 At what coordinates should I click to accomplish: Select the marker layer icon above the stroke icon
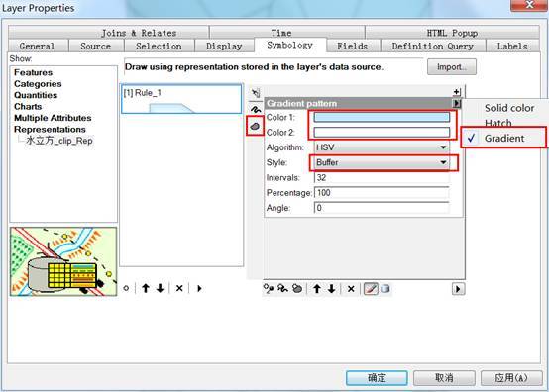[x=256, y=93]
